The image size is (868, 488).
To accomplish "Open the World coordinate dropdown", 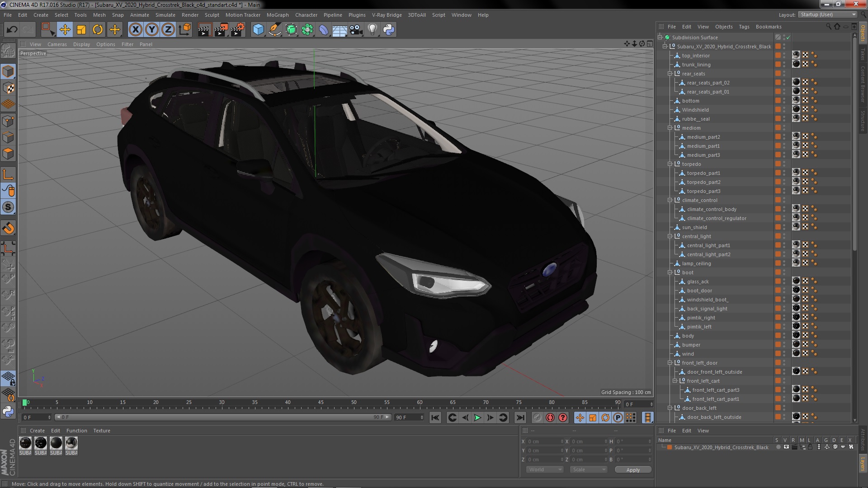I will coord(545,469).
